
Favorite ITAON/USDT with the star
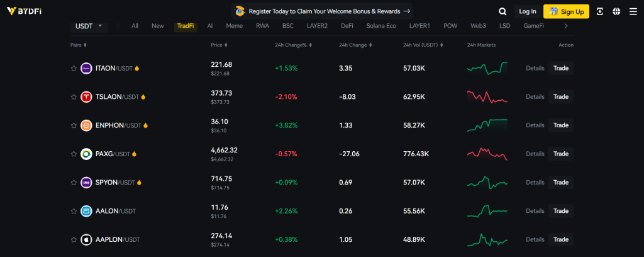point(74,68)
